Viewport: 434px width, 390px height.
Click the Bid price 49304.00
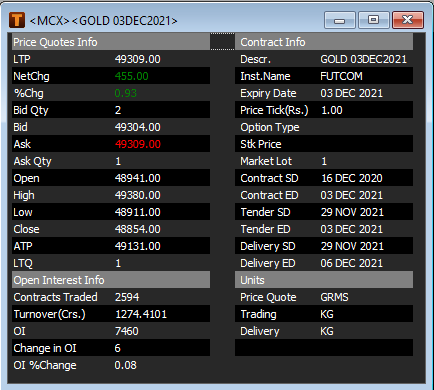coord(138,127)
